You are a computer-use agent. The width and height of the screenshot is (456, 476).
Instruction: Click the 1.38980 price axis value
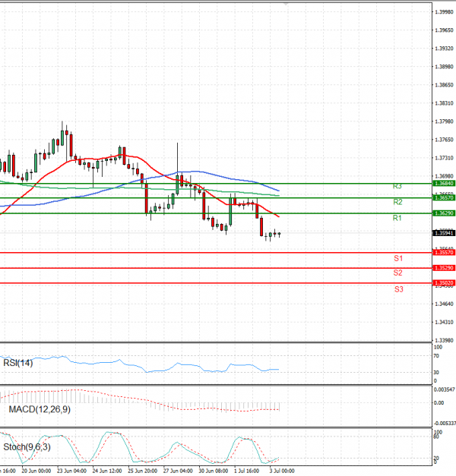point(444,67)
